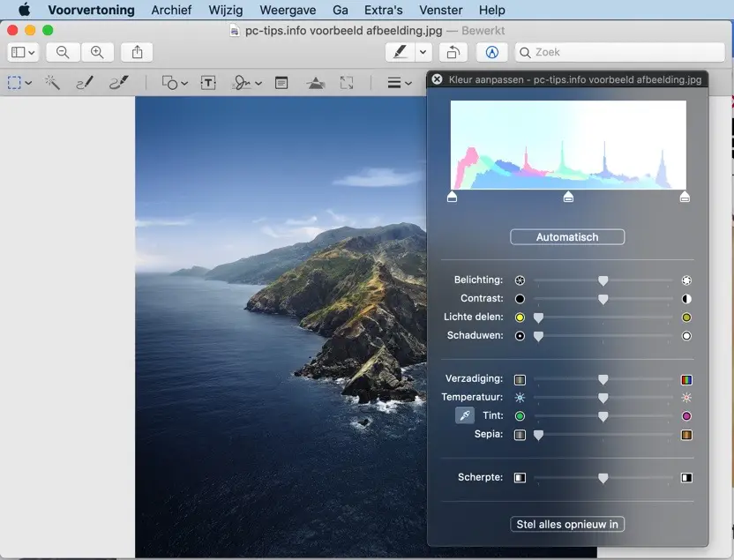This screenshot has height=560, width=734.
Task: Toggle the markup toolbar button
Action: pos(491,52)
